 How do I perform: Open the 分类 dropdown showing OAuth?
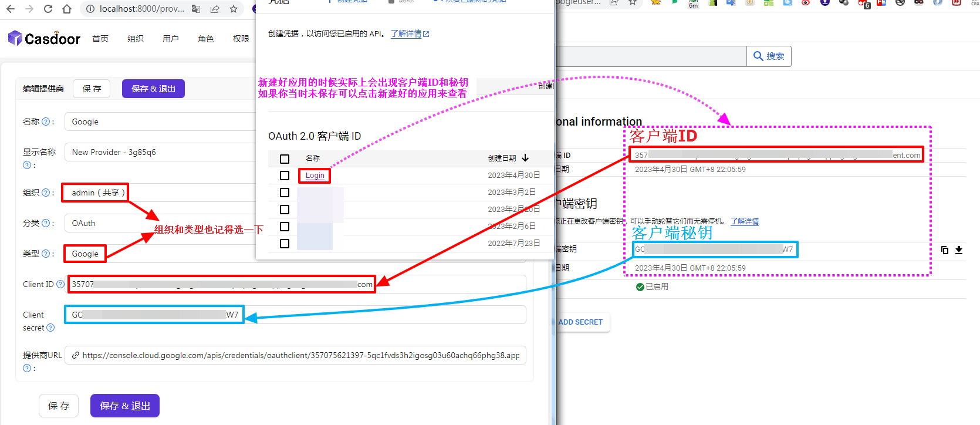coord(158,223)
